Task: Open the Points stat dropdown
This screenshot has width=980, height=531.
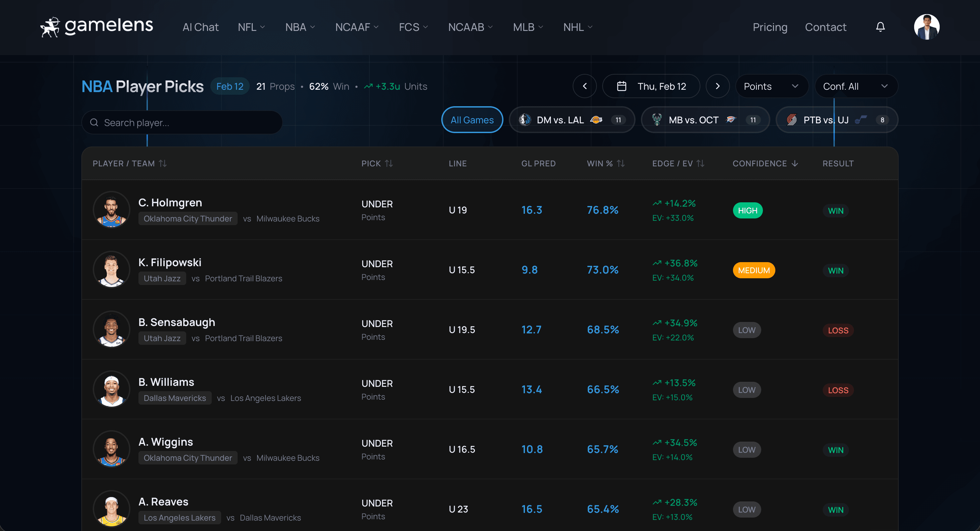Action: [x=772, y=86]
